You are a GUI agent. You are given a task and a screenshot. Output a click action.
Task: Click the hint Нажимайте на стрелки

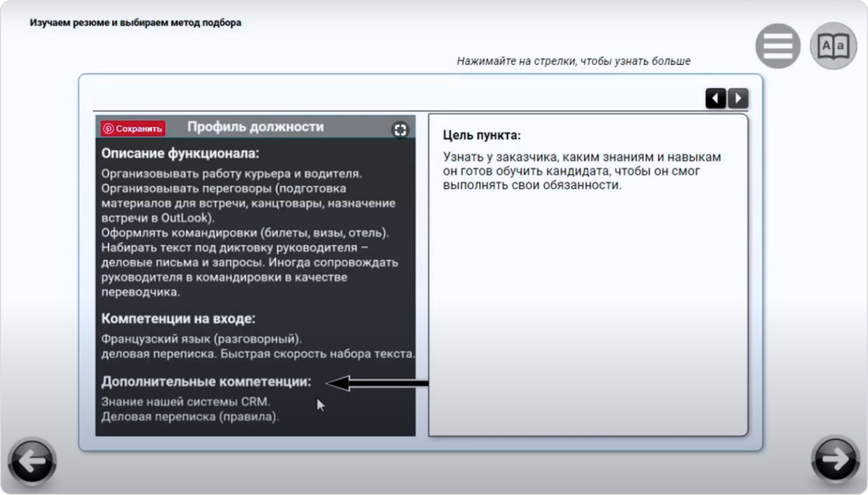pos(574,61)
